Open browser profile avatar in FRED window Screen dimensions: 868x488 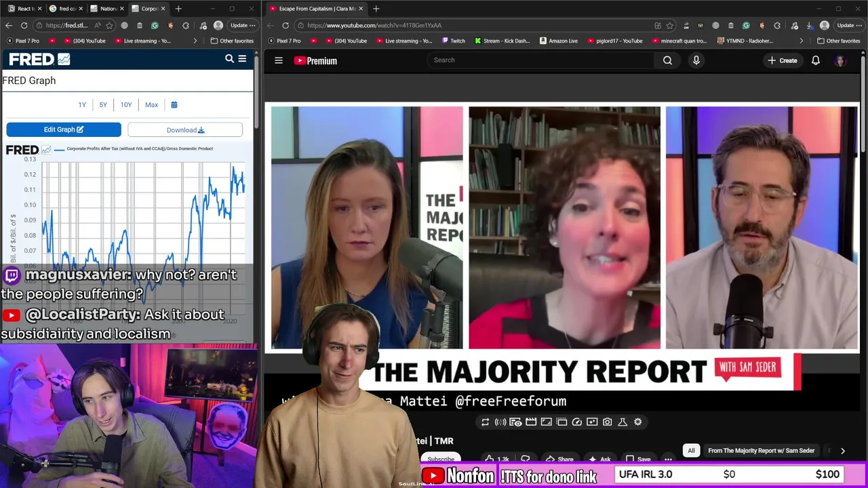click(x=218, y=25)
